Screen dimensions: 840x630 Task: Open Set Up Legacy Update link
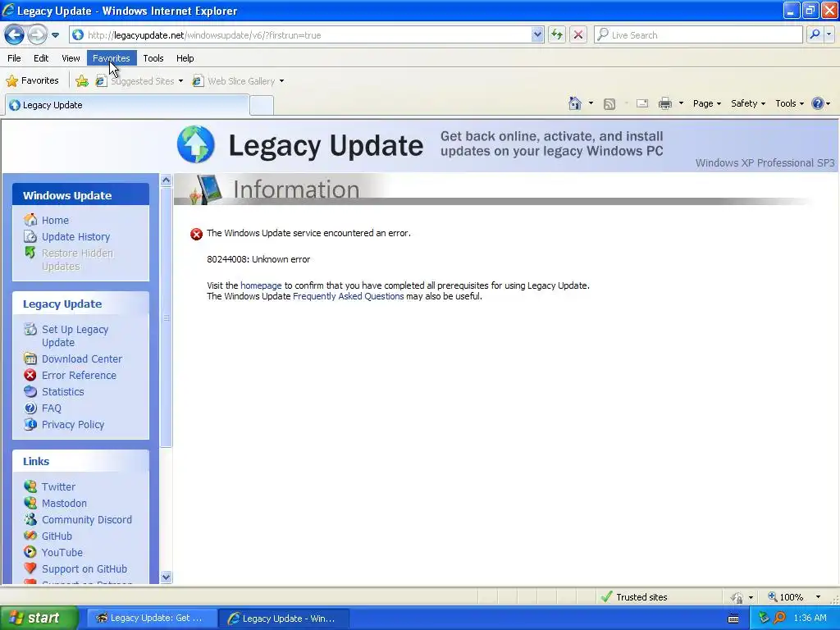pyautogui.click(x=75, y=336)
